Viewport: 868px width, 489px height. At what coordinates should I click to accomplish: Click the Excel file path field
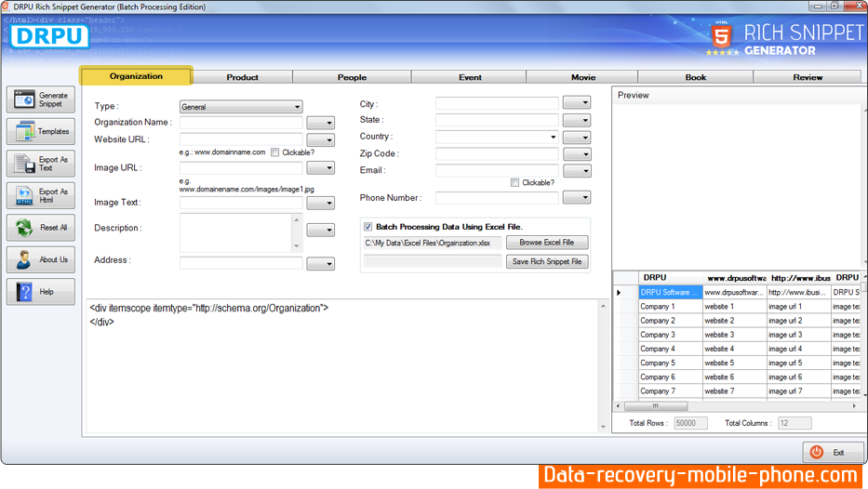point(433,243)
